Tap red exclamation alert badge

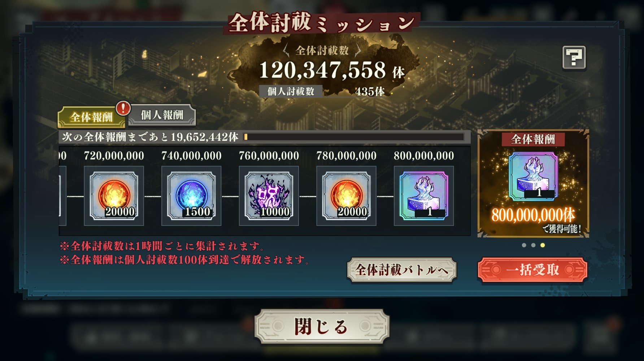pyautogui.click(x=123, y=108)
